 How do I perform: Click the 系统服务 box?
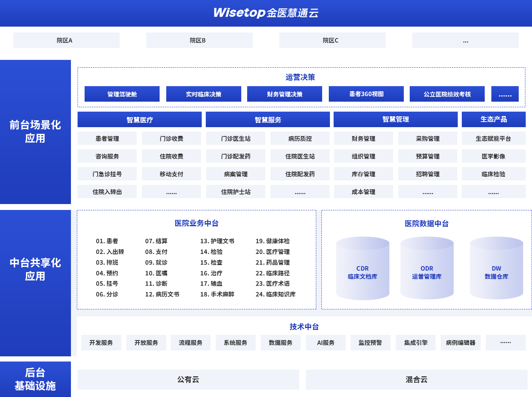[x=236, y=343]
